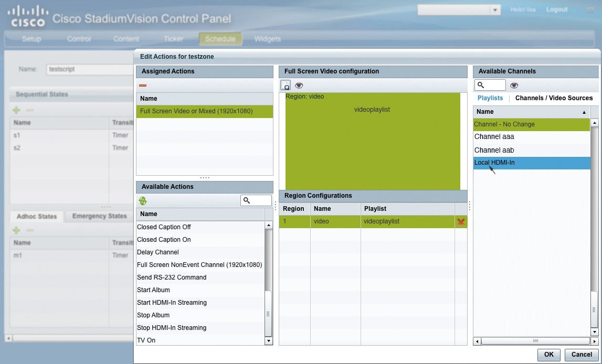602x364 pixels.
Task: Select the Closed Caption On action
Action: pyautogui.click(x=200, y=240)
